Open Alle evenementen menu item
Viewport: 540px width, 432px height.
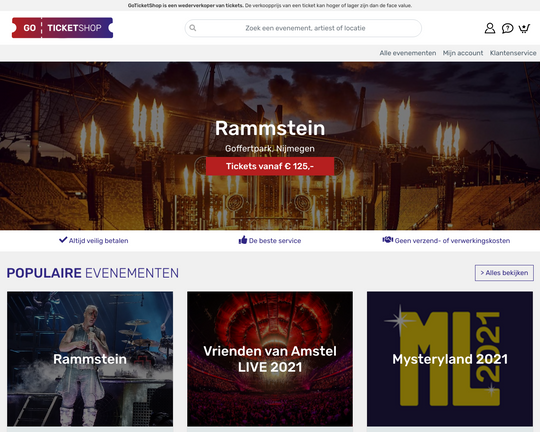[408, 53]
